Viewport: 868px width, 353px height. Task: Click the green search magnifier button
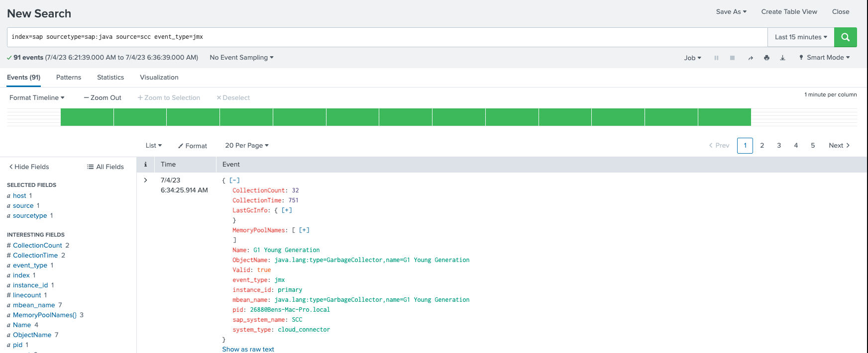click(x=845, y=37)
